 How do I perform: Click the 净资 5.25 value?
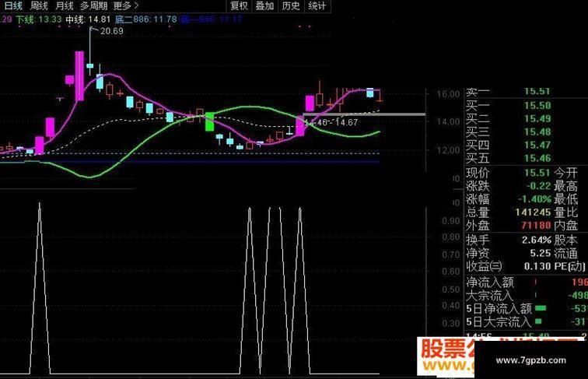541,253
